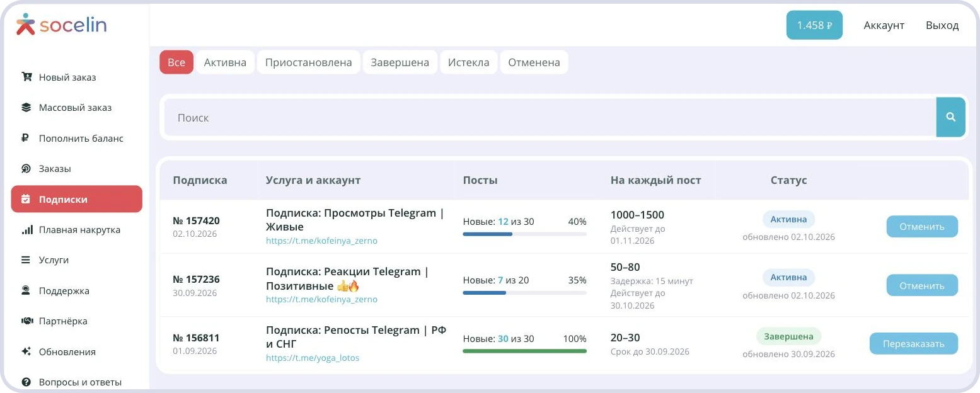Open the Аккаунт link
Screen dimensions: 980x393
click(x=884, y=25)
